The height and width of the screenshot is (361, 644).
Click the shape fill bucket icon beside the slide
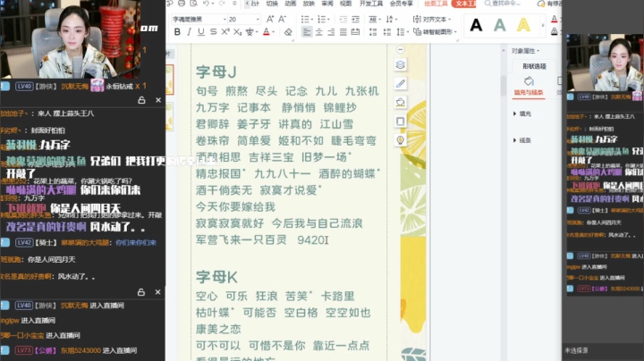tap(401, 102)
